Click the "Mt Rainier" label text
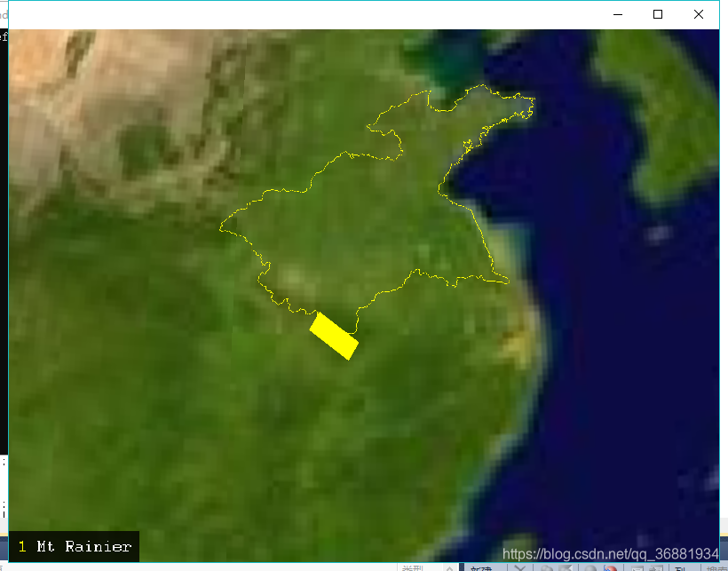This screenshot has width=728, height=571. pyautogui.click(x=84, y=546)
